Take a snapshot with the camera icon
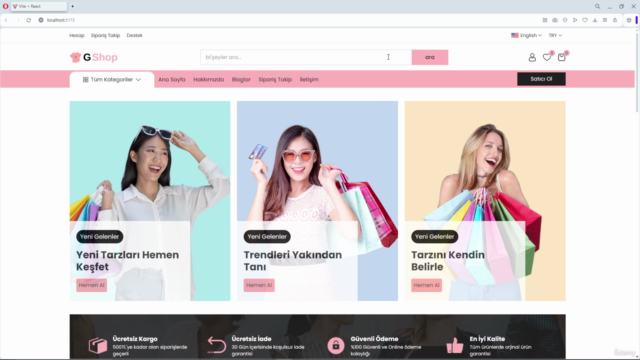The image size is (640, 360). pos(555,20)
